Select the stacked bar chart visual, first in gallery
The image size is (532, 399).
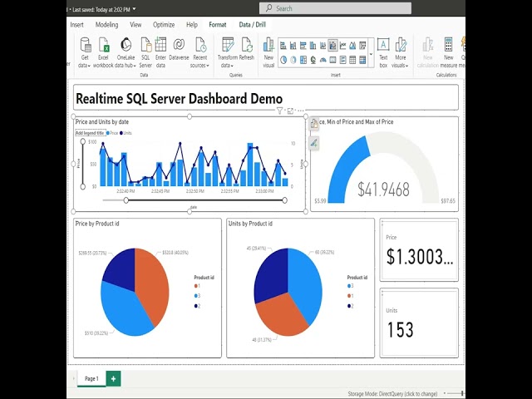[283, 45]
